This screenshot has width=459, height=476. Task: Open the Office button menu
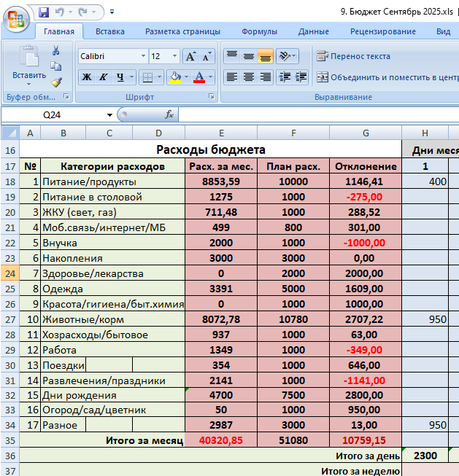16,19
